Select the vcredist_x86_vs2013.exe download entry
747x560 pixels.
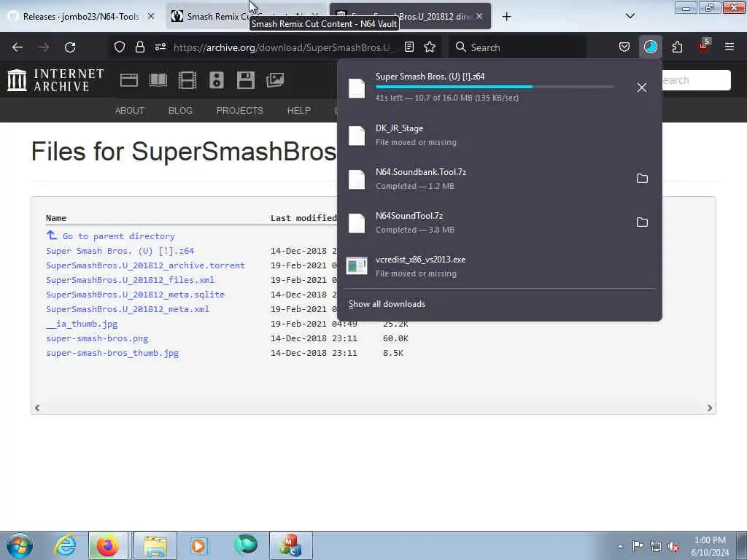(499, 266)
